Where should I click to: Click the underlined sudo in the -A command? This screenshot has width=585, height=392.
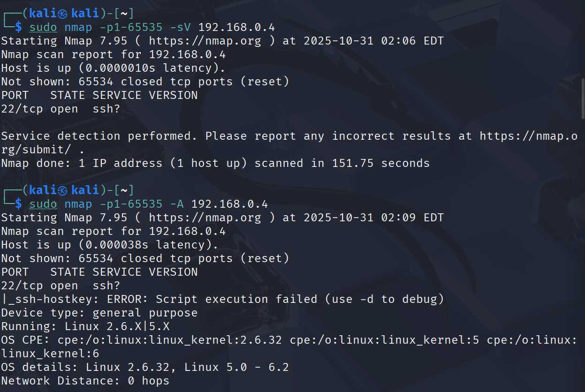[x=43, y=204]
